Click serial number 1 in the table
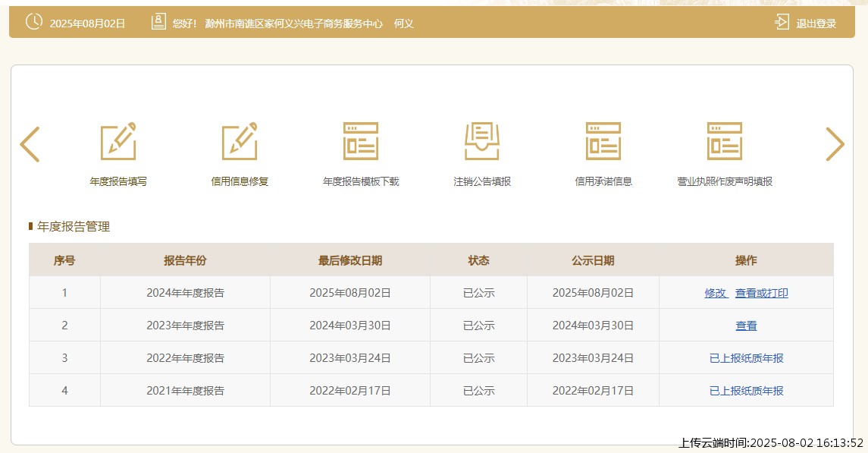Viewport: 868px width, 453px height. pyautogui.click(x=64, y=293)
